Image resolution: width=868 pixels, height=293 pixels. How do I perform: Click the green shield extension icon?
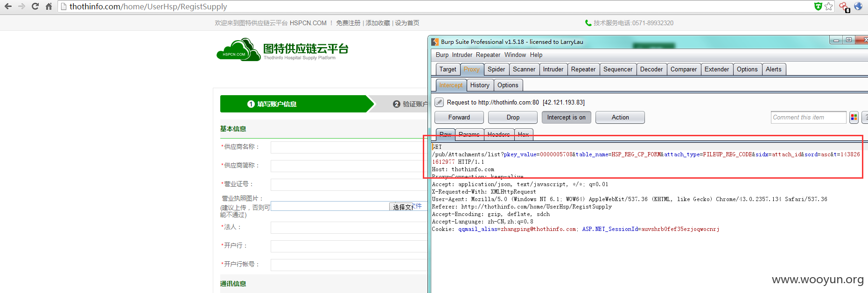(x=818, y=7)
